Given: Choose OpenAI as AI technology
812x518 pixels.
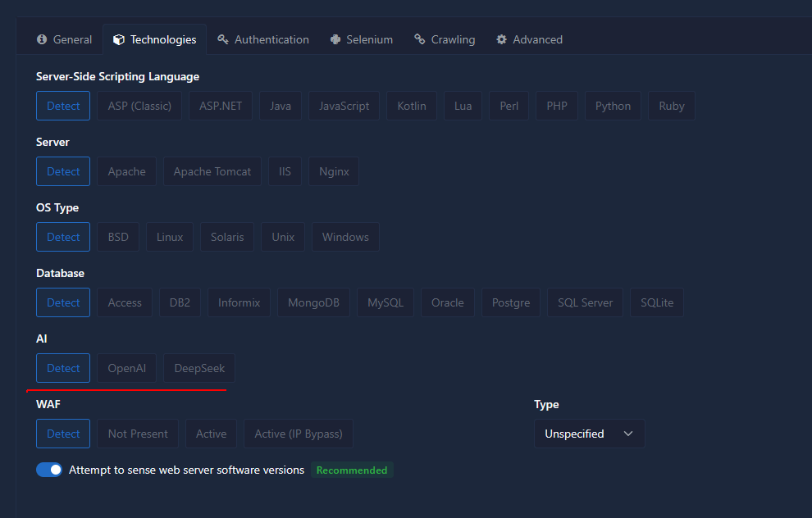Looking at the screenshot, I should pos(127,368).
